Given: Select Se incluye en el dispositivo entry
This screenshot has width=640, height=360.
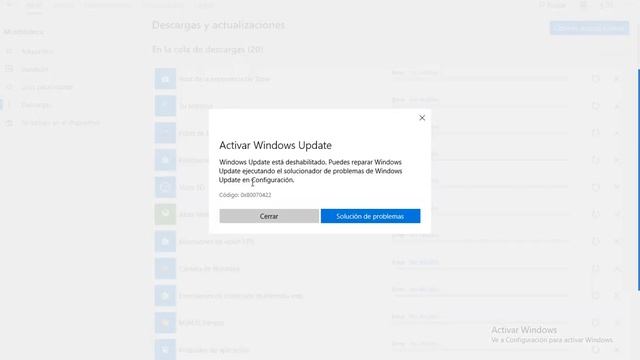Looking at the screenshot, I should point(60,123).
